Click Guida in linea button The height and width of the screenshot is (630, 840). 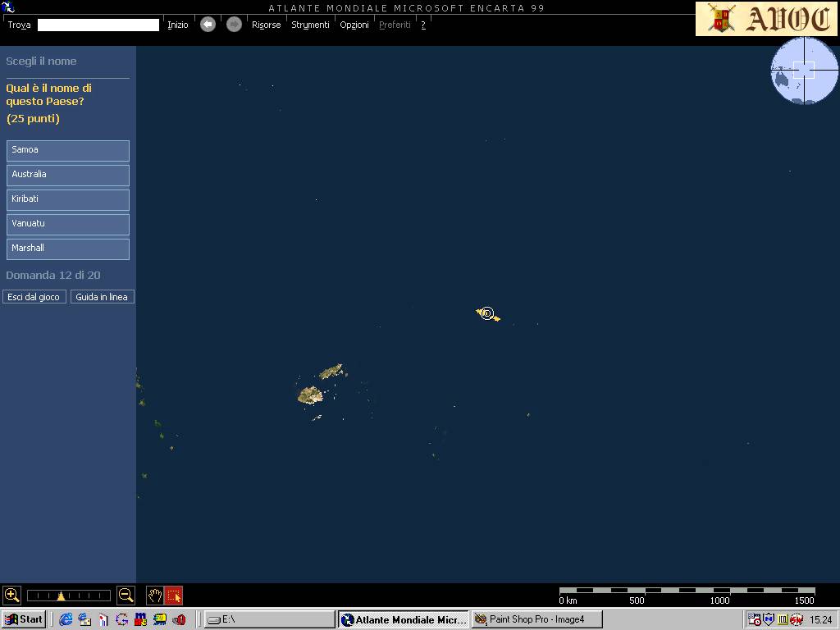point(102,297)
